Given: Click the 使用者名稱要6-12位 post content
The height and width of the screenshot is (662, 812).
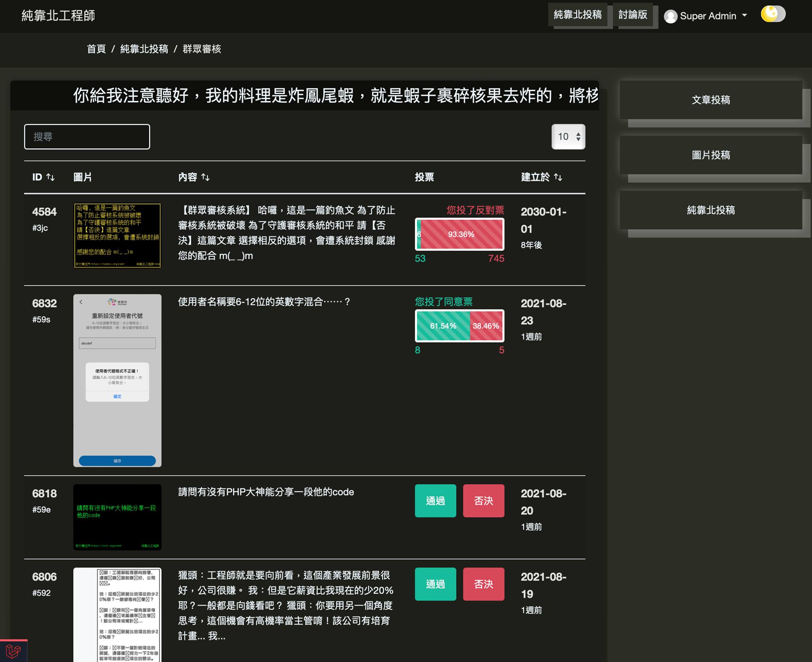Looking at the screenshot, I should pos(264,302).
